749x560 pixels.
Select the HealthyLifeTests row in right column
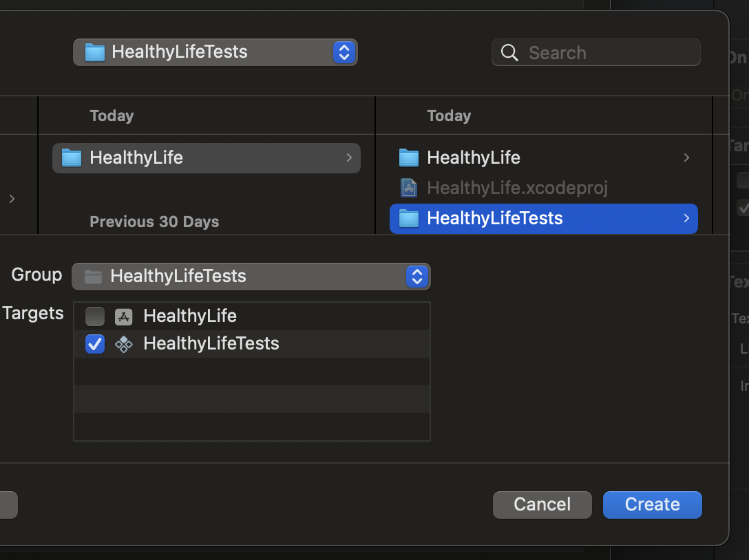coord(544,219)
